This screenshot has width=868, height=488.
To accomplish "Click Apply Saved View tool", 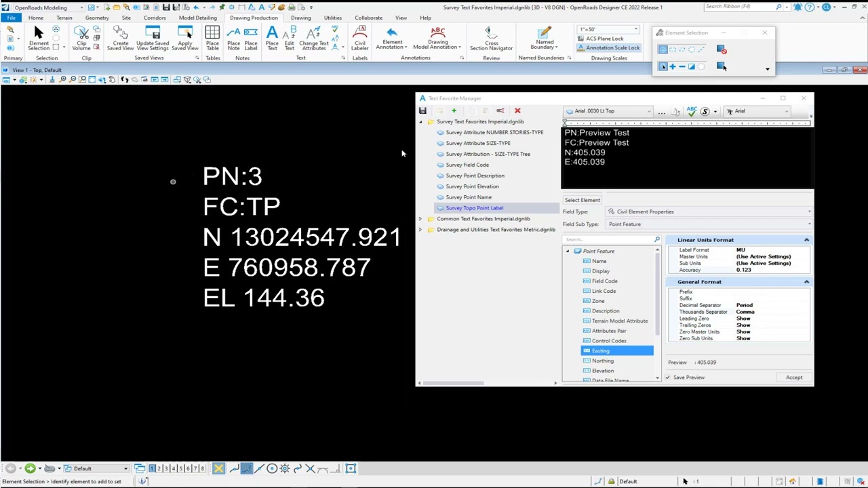I will point(185,38).
